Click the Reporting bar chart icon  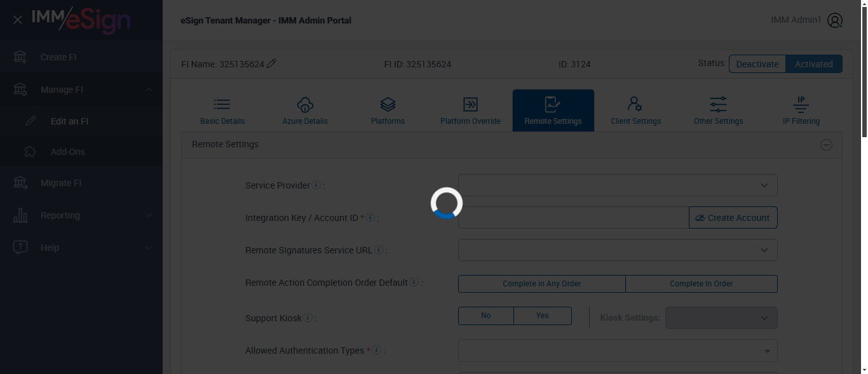(x=20, y=215)
